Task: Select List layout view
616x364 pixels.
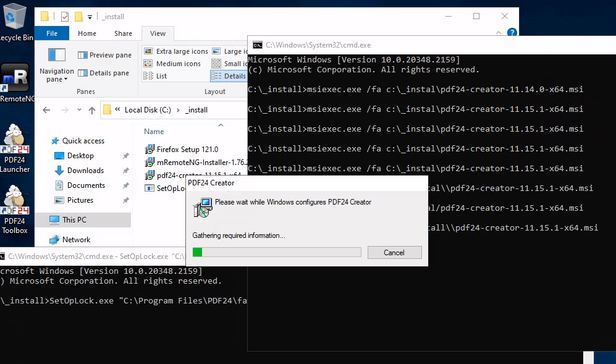Action: click(155, 76)
